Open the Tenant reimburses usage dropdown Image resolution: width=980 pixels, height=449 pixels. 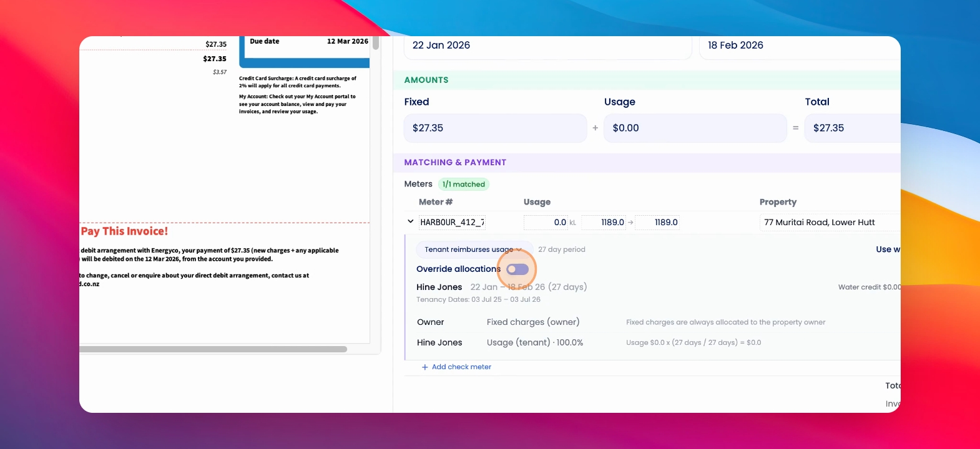pyautogui.click(x=474, y=249)
